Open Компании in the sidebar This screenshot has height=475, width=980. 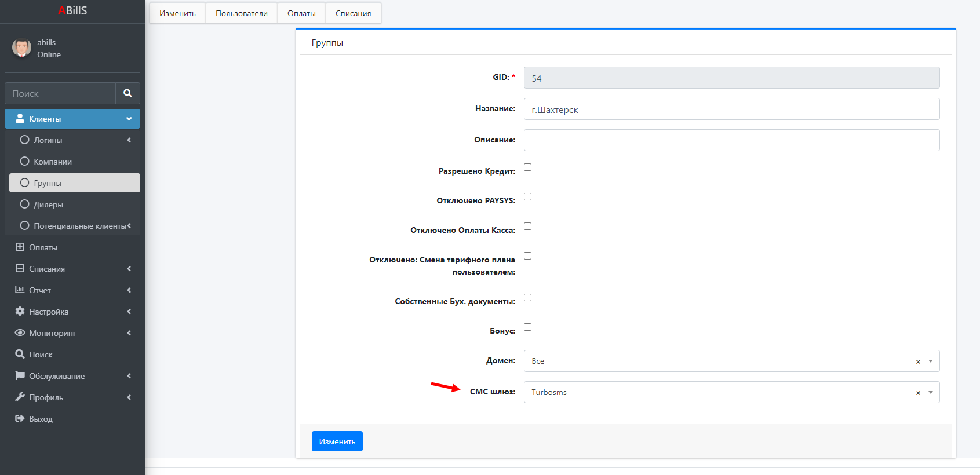click(53, 162)
